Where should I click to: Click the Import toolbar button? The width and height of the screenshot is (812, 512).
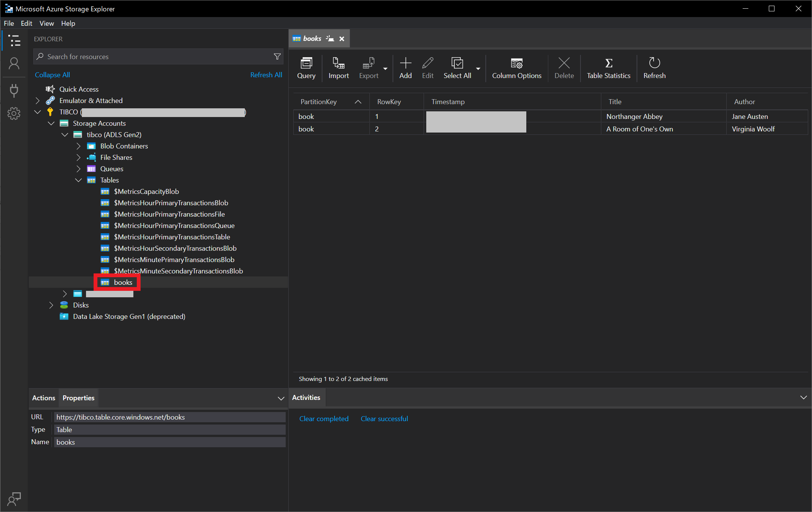point(338,68)
